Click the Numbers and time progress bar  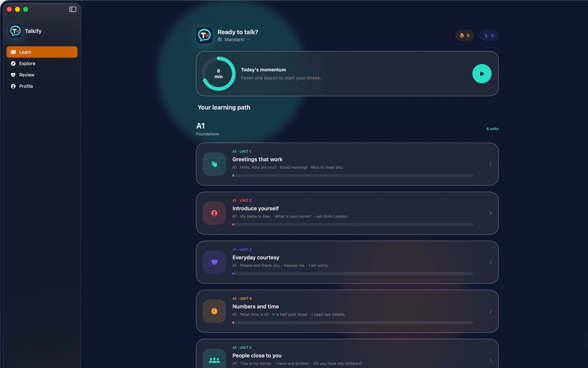click(353, 323)
